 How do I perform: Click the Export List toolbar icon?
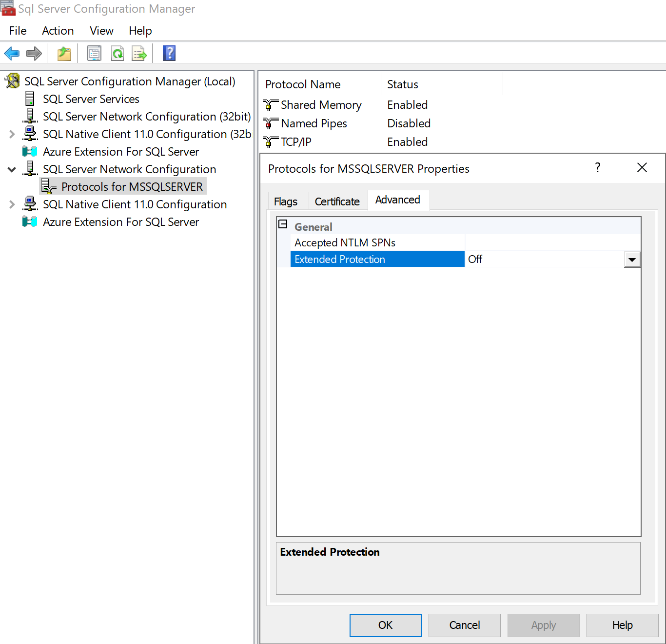[x=139, y=53]
